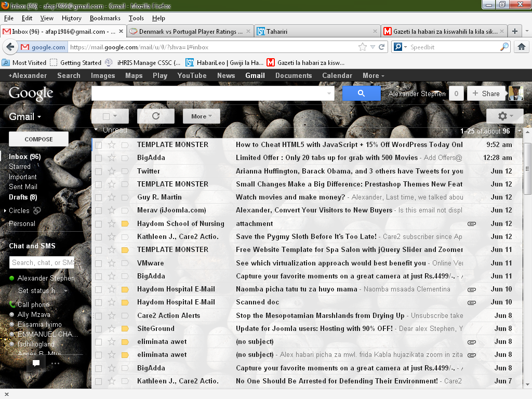Viewport: 532px width, 399px height.
Task: Click the notifications count box showing 0
Action: [x=456, y=94]
